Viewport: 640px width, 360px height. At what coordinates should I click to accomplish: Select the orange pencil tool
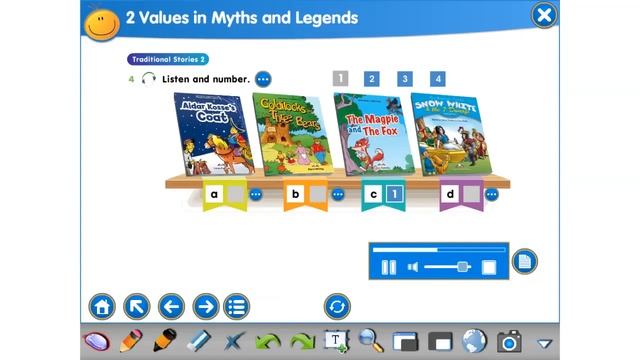(131, 341)
